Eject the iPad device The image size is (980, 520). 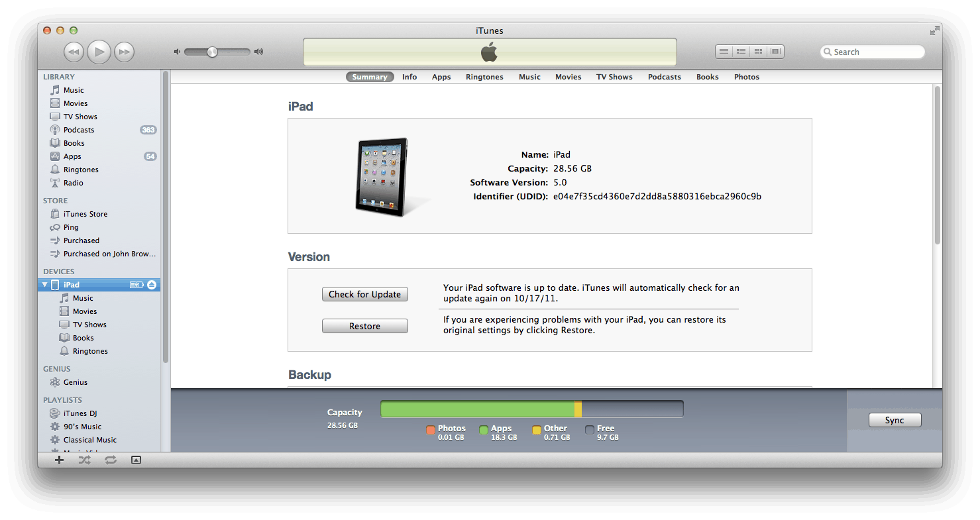[x=152, y=285]
